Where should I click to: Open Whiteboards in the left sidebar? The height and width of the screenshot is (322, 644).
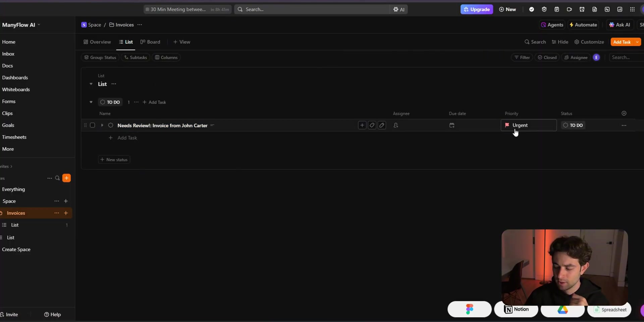pyautogui.click(x=16, y=90)
